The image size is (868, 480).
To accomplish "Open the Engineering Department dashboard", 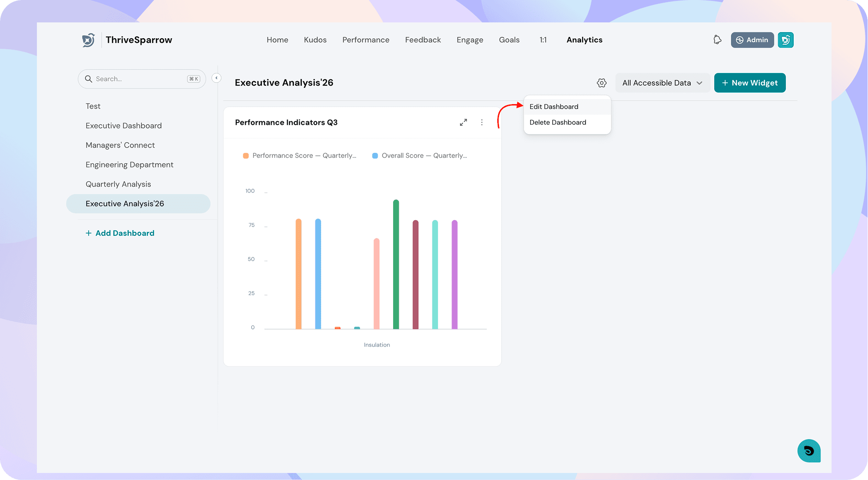I will click(130, 165).
